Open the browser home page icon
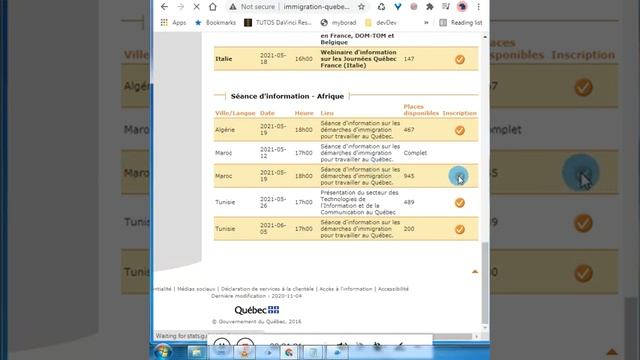The image size is (640, 360). pos(213,7)
